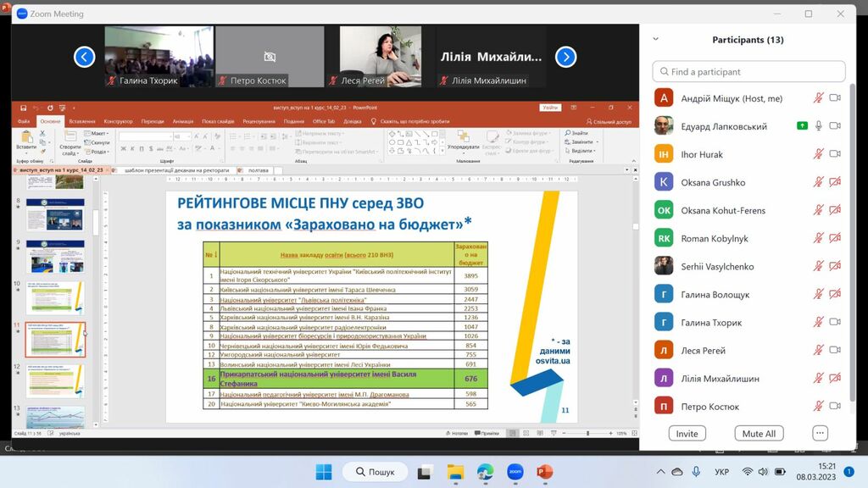The image size is (868, 488).
Task: Click the Find a participant search field
Action: pyautogui.click(x=748, y=72)
